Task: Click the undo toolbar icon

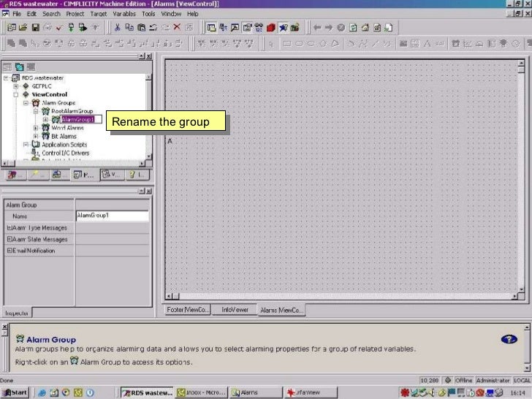Action: (x=153, y=28)
